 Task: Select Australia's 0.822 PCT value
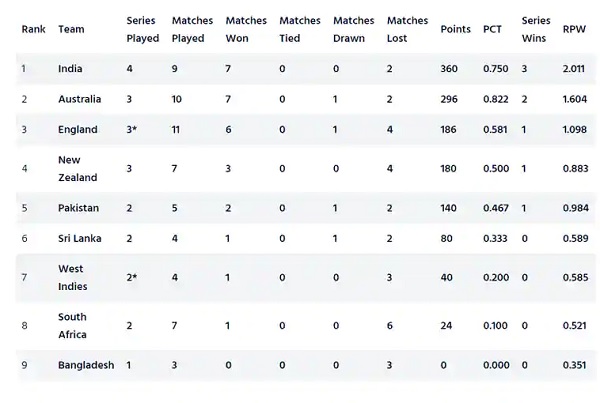[496, 99]
